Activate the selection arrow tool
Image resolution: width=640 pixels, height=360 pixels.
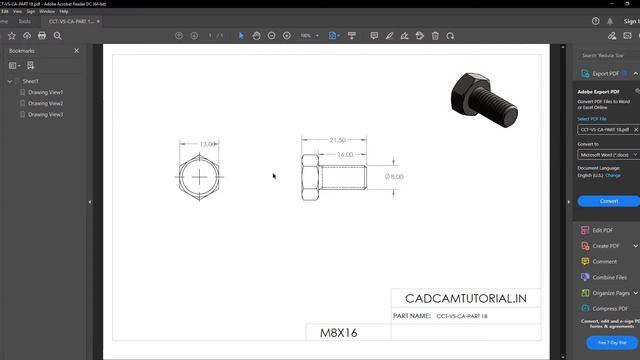[x=241, y=36]
